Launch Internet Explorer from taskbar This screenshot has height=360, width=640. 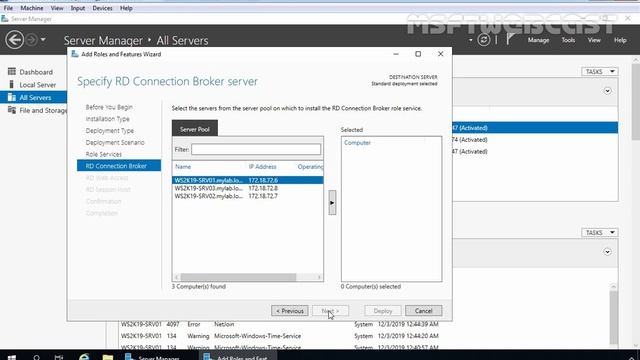click(x=84, y=356)
